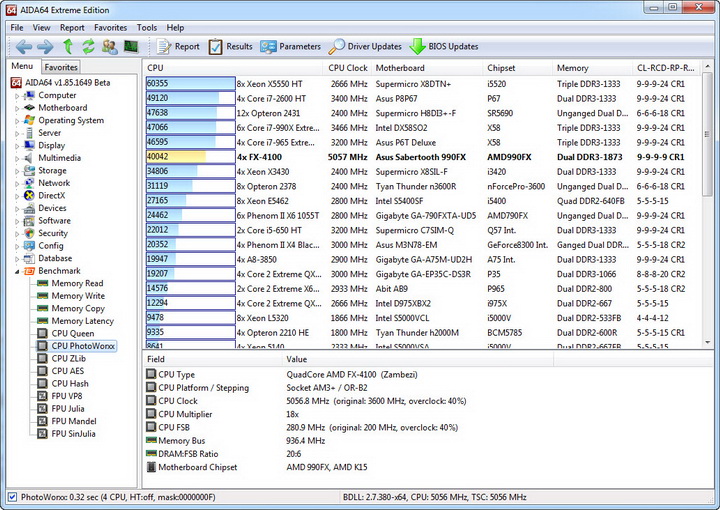
Task: Open the Favorites menu
Action: pos(110,28)
